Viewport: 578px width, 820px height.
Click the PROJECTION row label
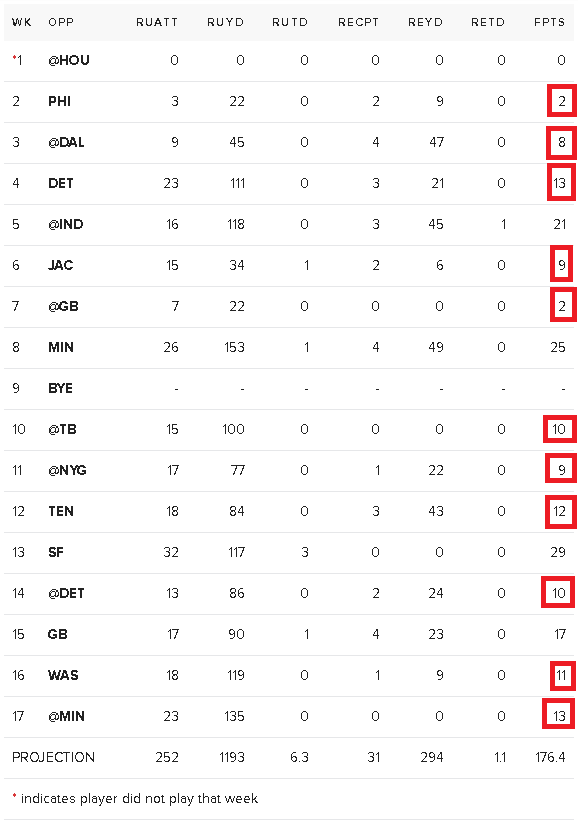pyautogui.click(x=53, y=757)
